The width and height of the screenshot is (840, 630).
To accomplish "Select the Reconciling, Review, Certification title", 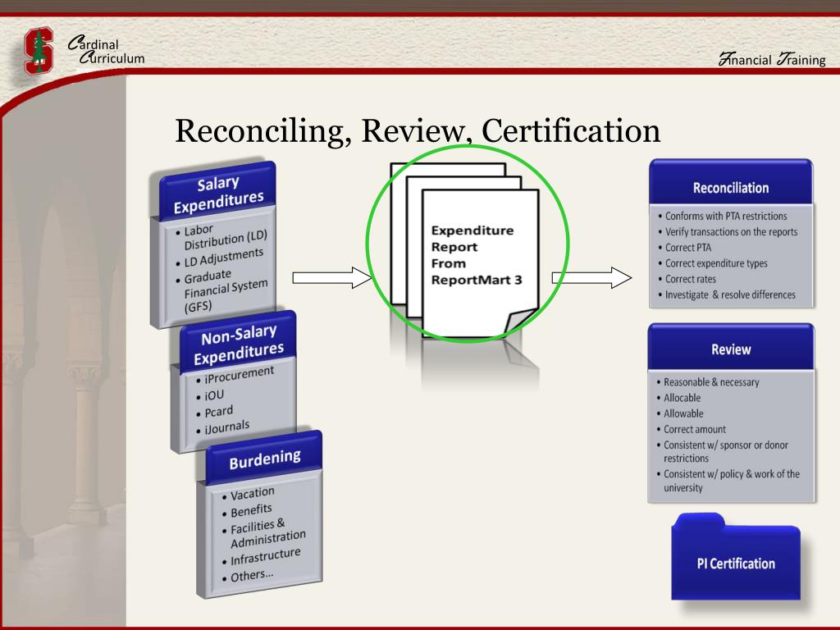I will point(418,130).
